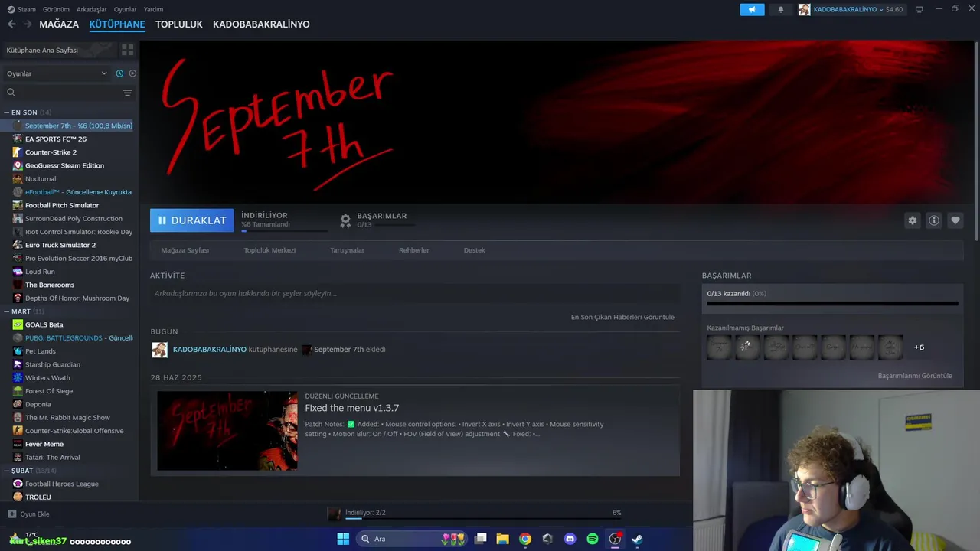Screen dimensions: 980x551
Task: Open Mağaza Sayfası link
Action: pyautogui.click(x=185, y=250)
